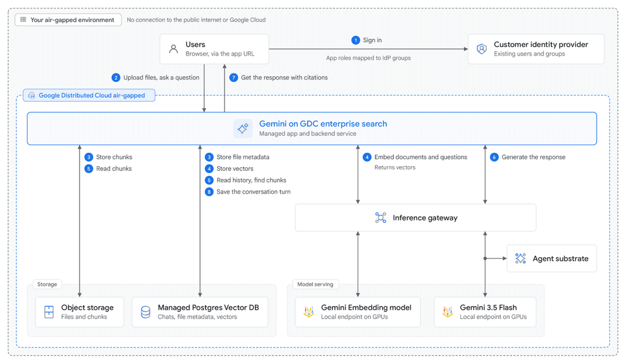Click 'Get the response with citations' label

(284, 78)
